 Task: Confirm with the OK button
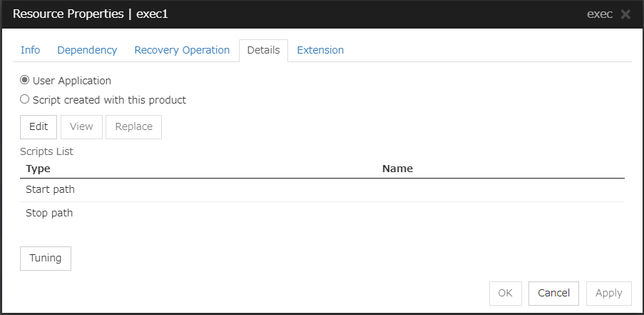[505, 293]
